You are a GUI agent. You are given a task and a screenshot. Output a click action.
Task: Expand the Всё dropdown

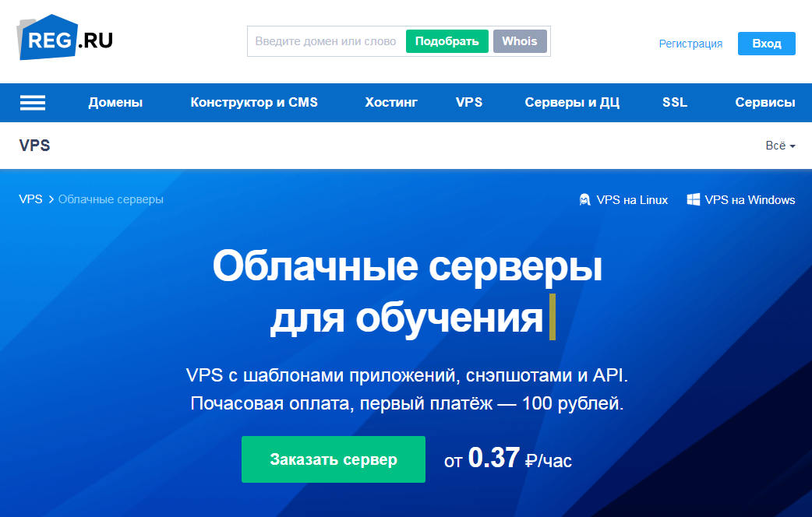tap(780, 146)
